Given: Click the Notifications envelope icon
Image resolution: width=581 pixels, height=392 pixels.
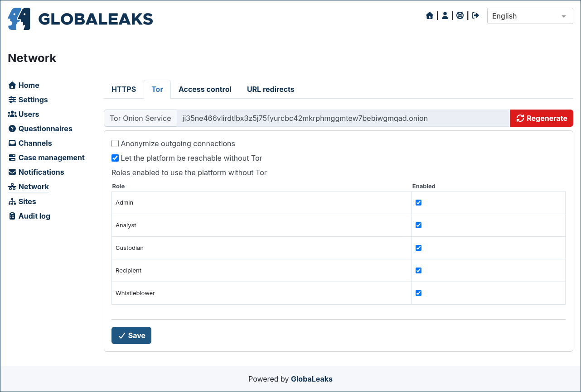Looking at the screenshot, I should [x=12, y=172].
